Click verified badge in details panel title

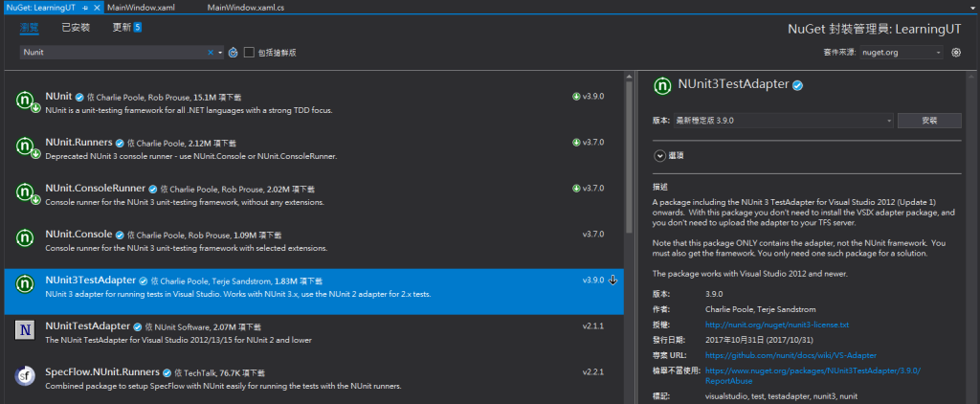[x=798, y=85]
